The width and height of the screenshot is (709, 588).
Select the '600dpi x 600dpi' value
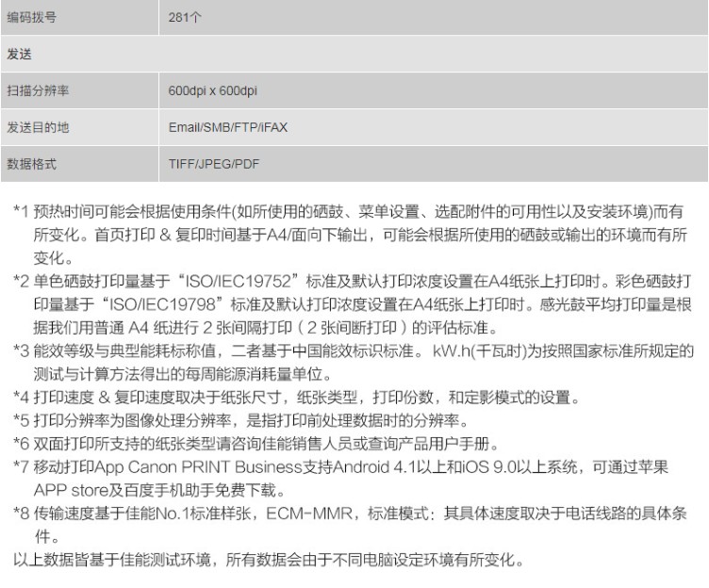tap(212, 90)
